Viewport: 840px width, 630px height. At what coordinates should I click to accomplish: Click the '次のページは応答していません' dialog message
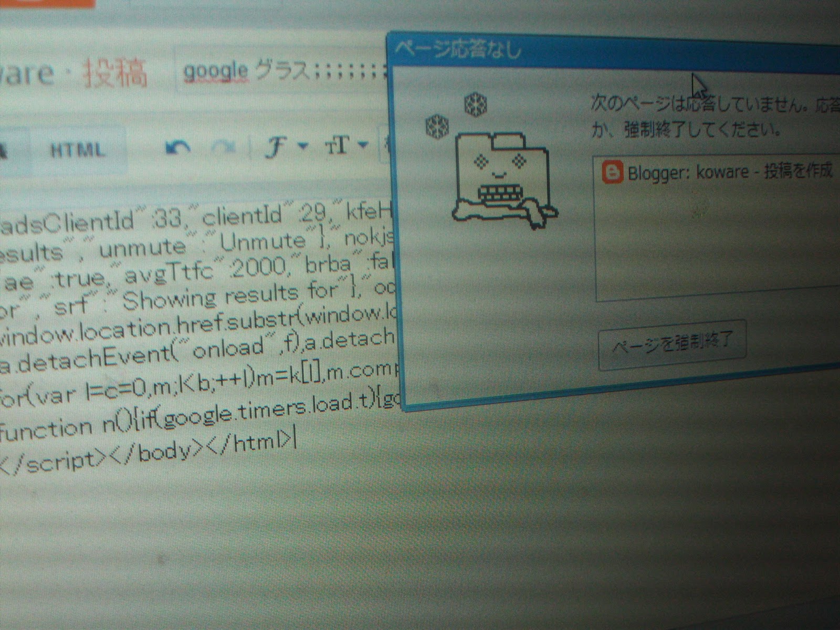[x=700, y=104]
